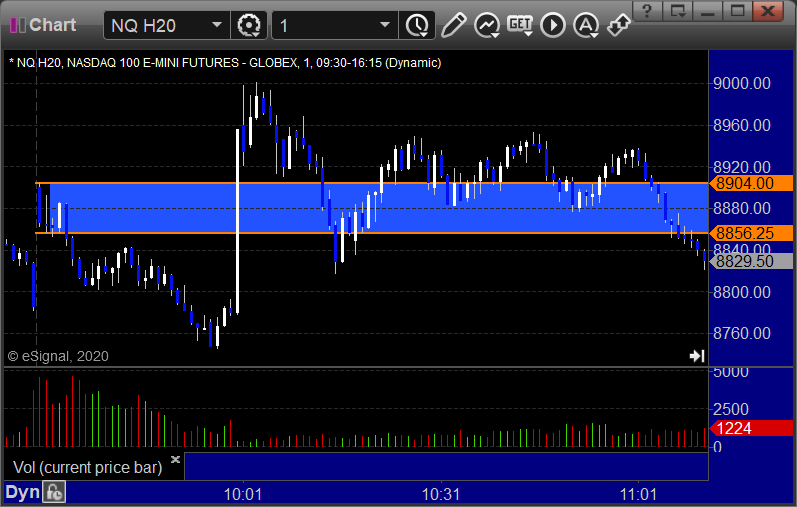Viewport: 797px width, 507px height.
Task: Toggle the Dyn dynamic scaling button
Action: pos(23,492)
